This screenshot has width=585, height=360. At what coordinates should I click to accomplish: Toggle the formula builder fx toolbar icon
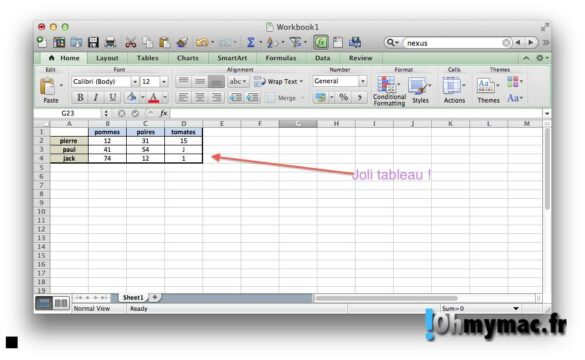tap(321, 42)
